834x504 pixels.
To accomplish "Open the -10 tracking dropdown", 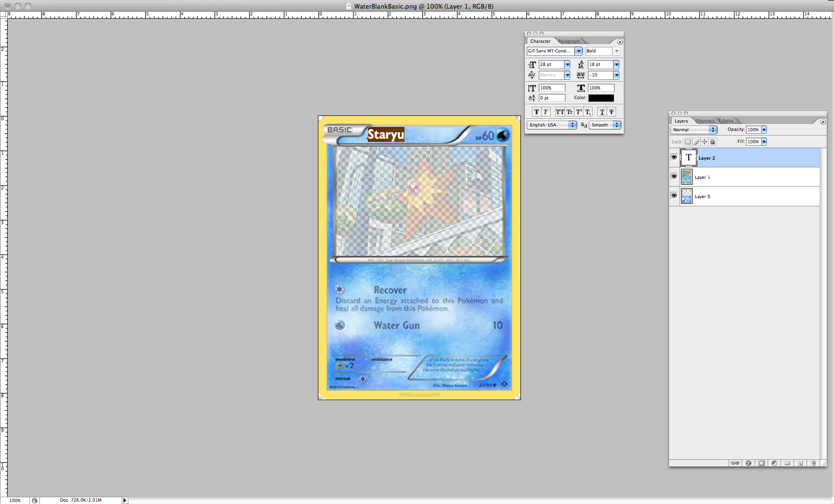I will pos(616,75).
